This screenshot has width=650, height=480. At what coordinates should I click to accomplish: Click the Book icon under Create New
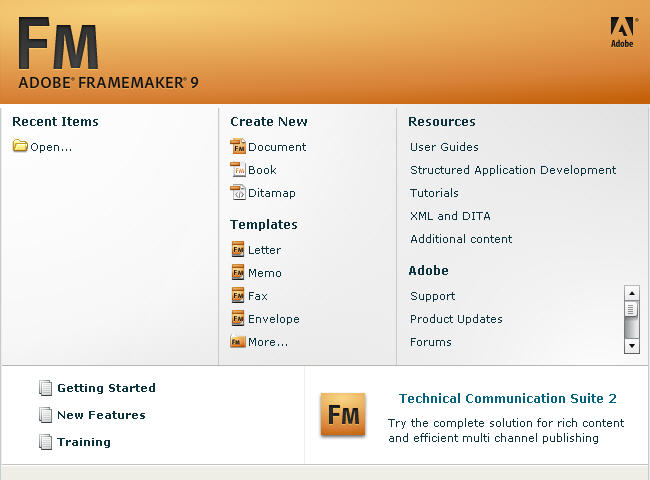coord(238,170)
